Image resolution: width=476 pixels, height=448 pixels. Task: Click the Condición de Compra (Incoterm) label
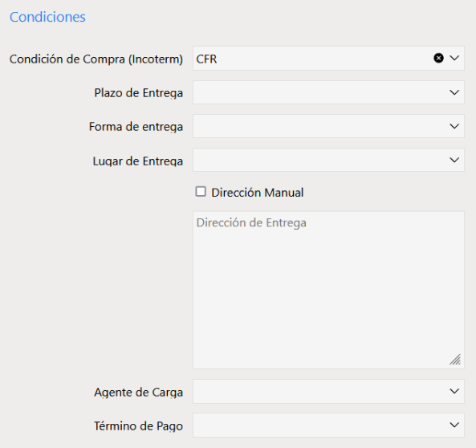96,59
